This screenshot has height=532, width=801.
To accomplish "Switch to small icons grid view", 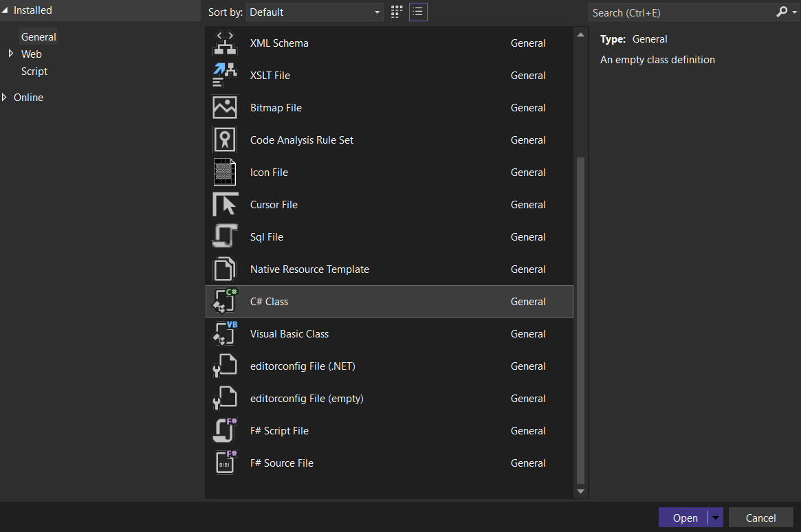I will (x=397, y=12).
